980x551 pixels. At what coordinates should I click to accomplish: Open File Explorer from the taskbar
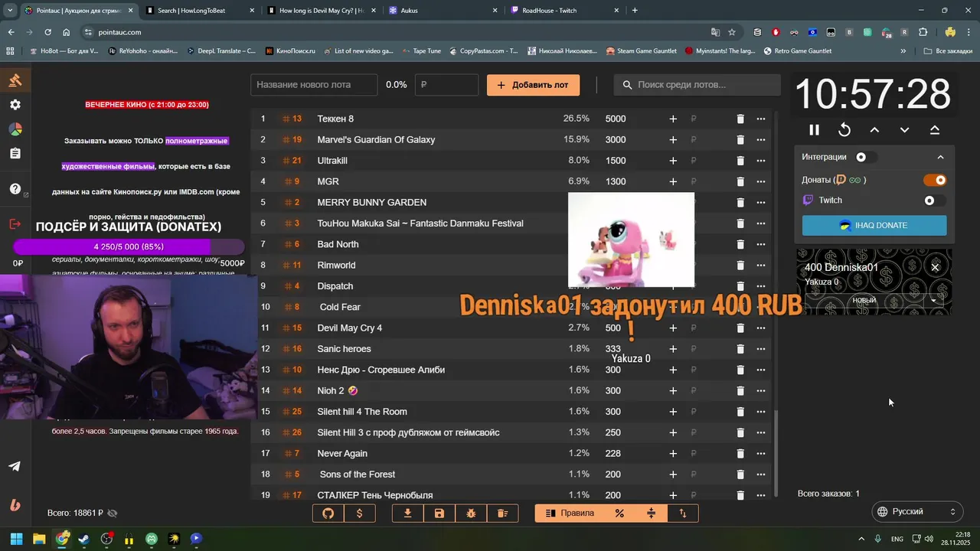(x=39, y=539)
